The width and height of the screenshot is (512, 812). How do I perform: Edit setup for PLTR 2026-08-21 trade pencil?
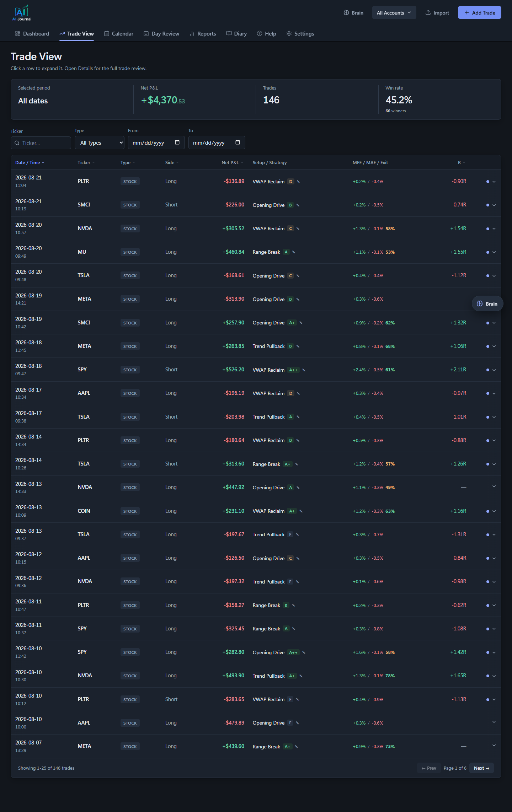(298, 182)
